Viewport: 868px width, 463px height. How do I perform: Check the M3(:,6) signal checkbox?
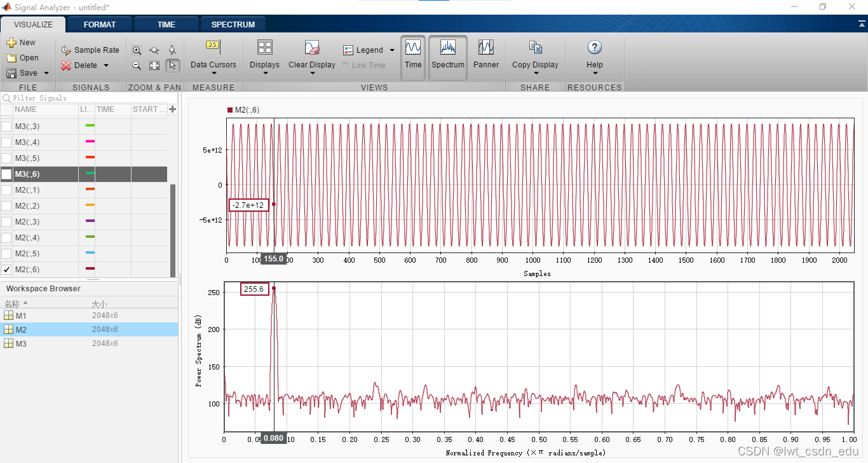[x=6, y=174]
